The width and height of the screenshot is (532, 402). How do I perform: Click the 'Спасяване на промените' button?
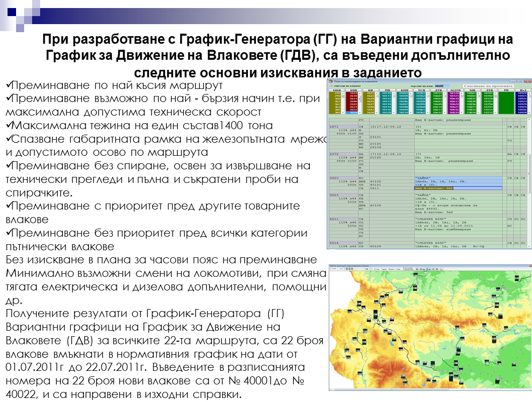coord(488,86)
